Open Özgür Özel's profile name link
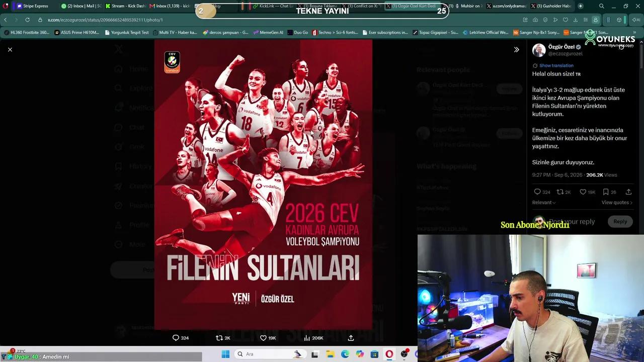This screenshot has width=644, height=362. click(x=561, y=47)
